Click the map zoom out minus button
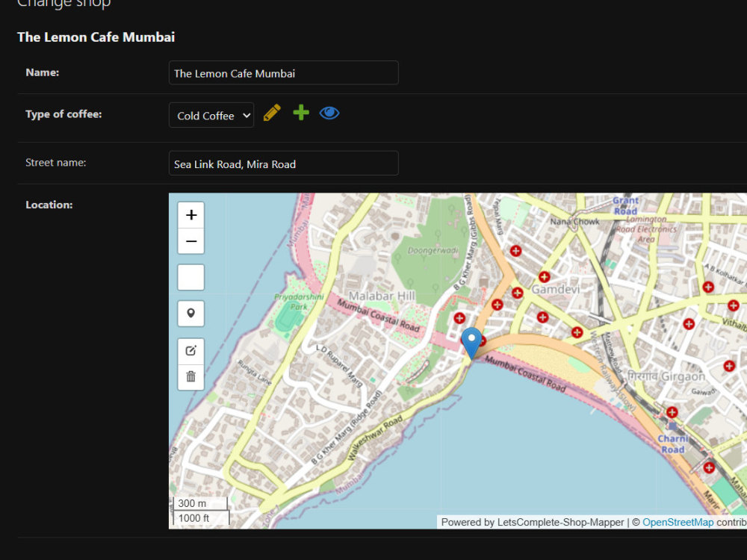Viewport: 747px width, 560px height. [191, 241]
